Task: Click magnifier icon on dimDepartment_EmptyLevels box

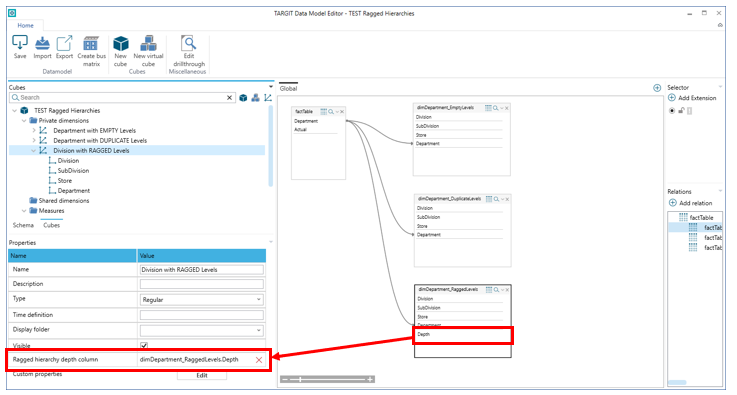Action: tap(495, 108)
